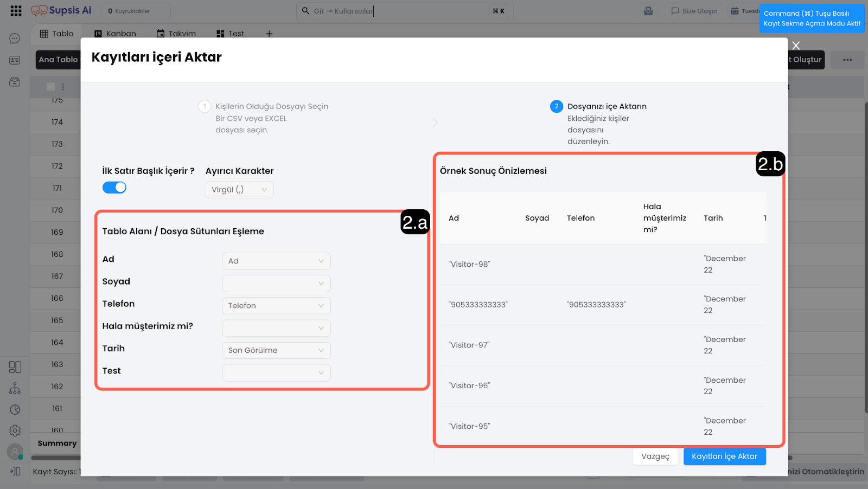This screenshot has height=489, width=868.
Task: Switch to the Kanban view tab
Action: coord(115,34)
